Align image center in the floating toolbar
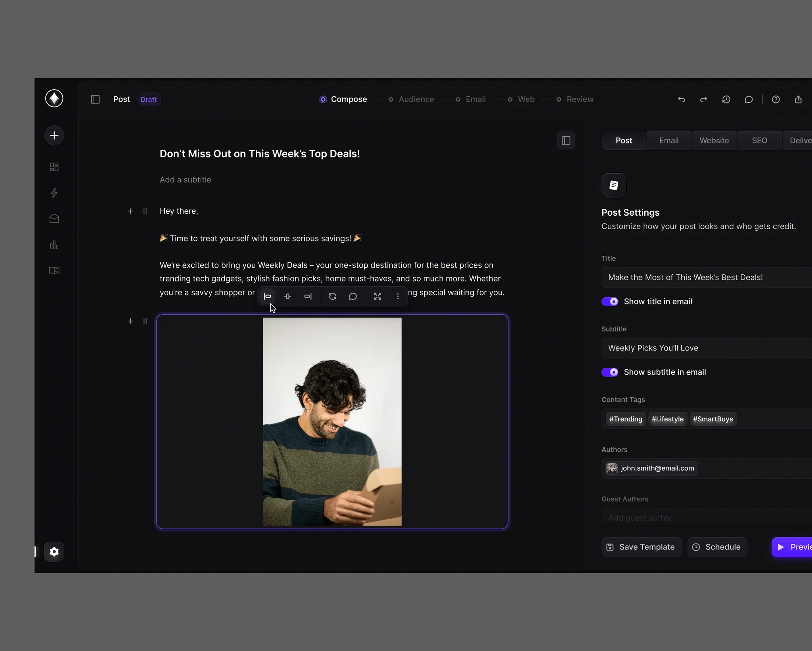 [x=288, y=296]
